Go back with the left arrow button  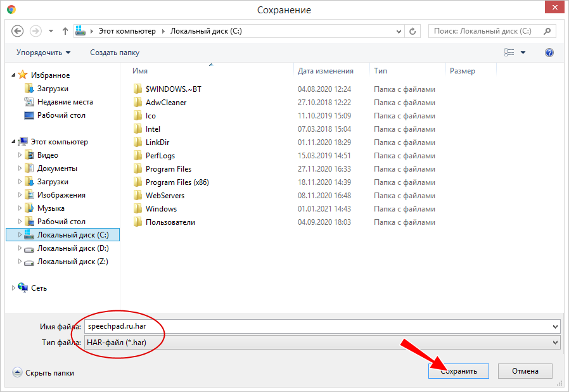(x=17, y=31)
